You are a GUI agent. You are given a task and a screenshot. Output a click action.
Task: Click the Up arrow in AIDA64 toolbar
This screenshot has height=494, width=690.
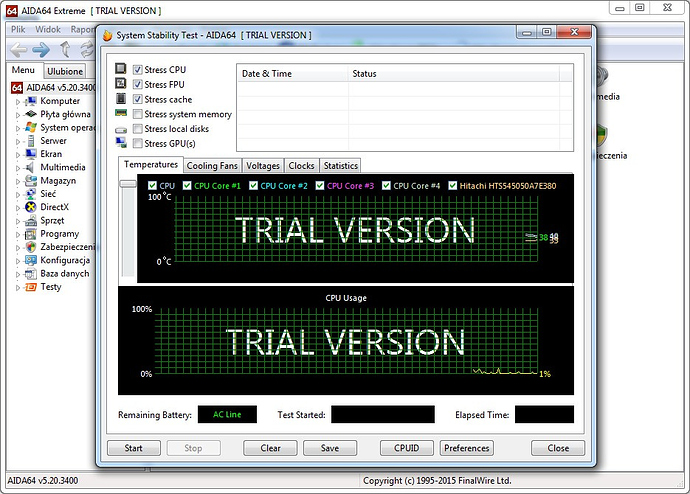coord(65,49)
